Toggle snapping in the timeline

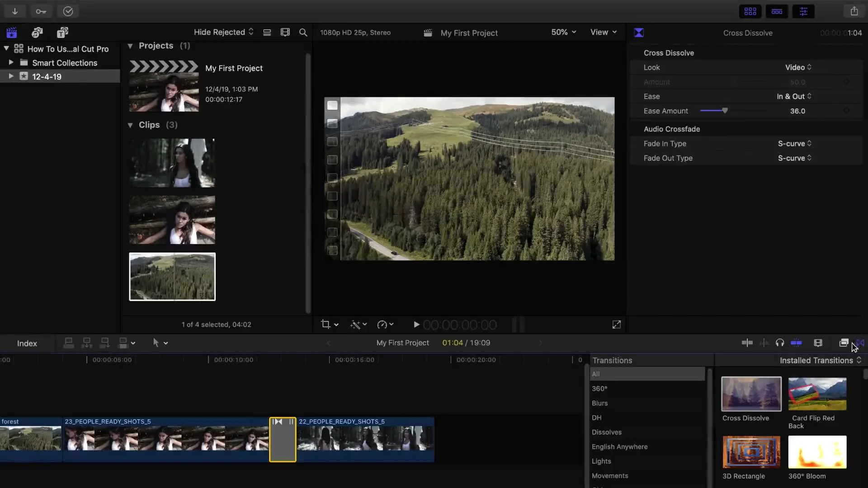point(797,343)
